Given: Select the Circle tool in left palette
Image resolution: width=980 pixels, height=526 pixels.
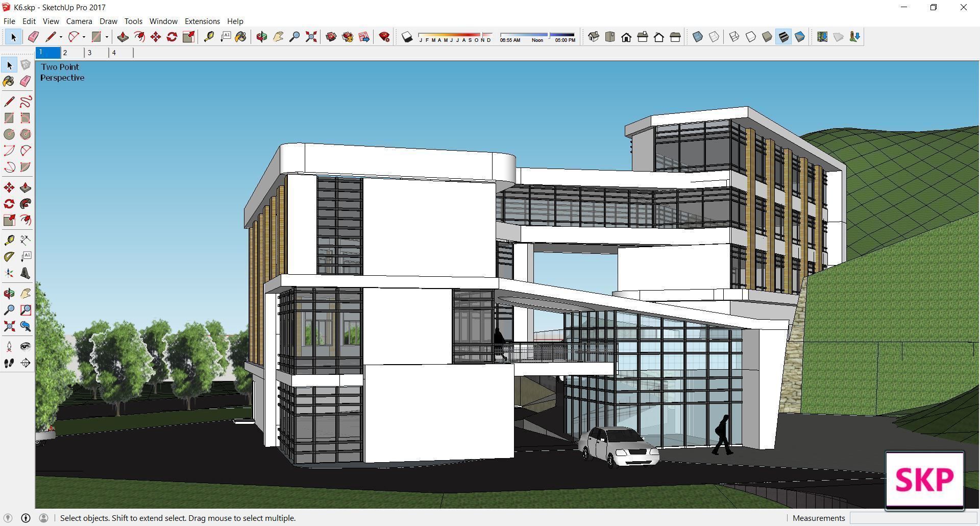Looking at the screenshot, I should coord(9,134).
